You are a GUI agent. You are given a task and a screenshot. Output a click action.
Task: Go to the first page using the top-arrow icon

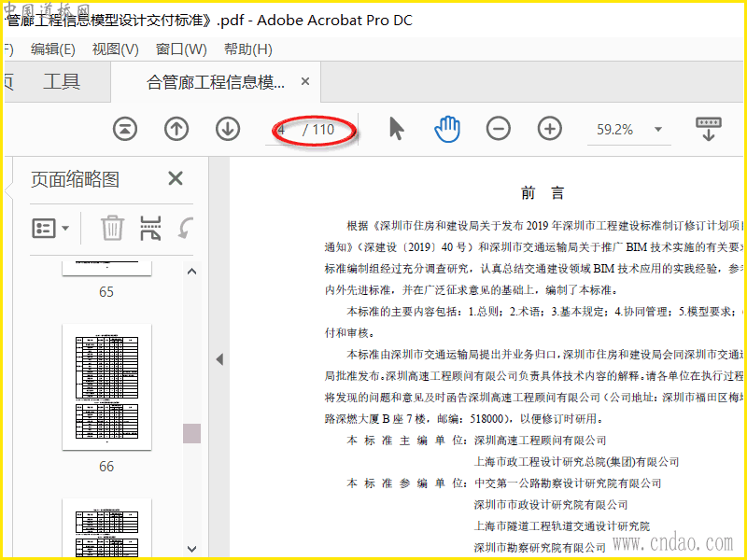pos(125,129)
